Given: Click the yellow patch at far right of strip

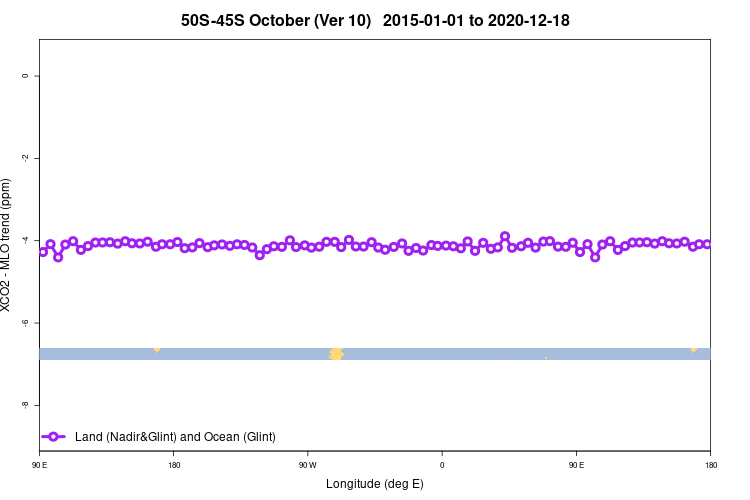Looking at the screenshot, I should pos(694,350).
